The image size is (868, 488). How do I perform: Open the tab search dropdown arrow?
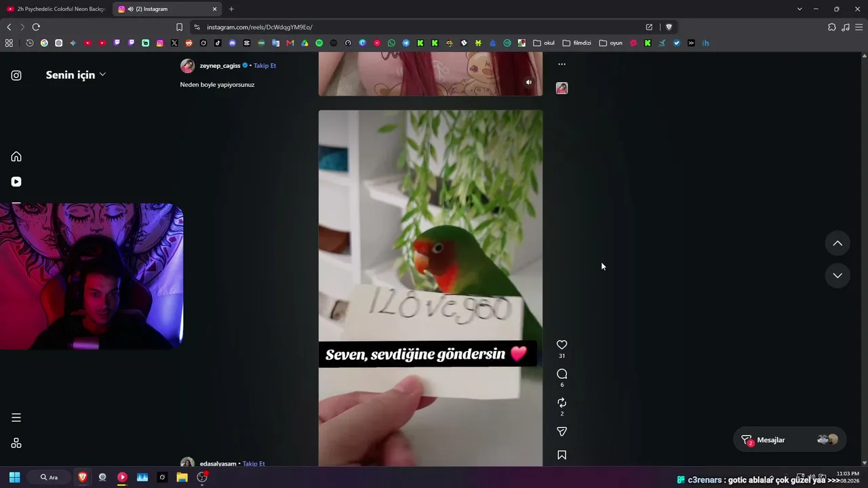pos(800,9)
